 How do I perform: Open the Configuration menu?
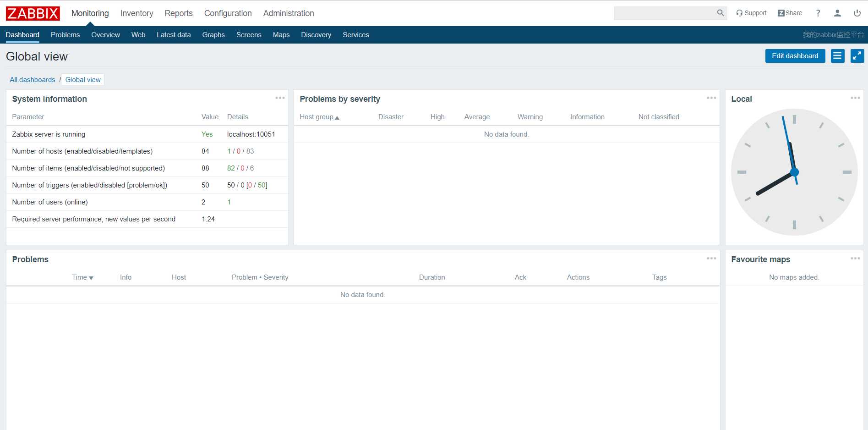[228, 13]
